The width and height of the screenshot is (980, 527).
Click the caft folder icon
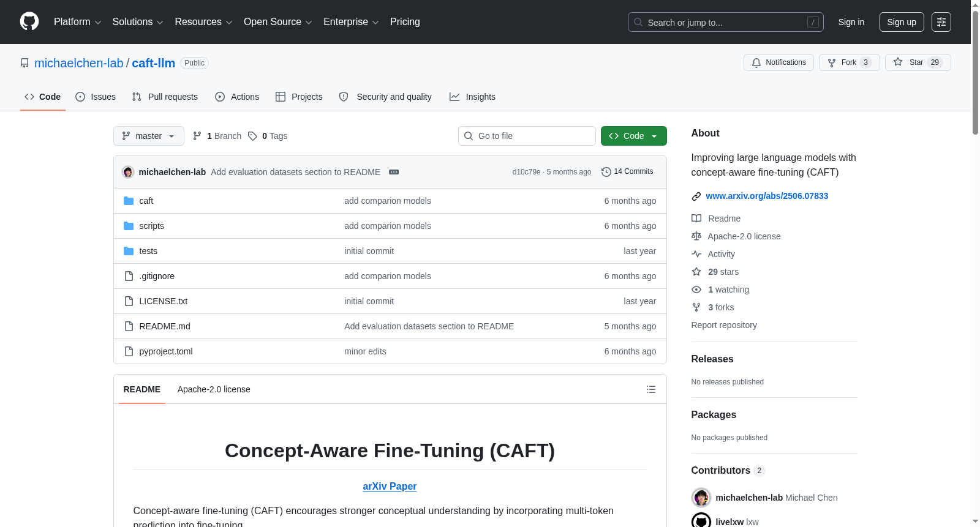[129, 201]
